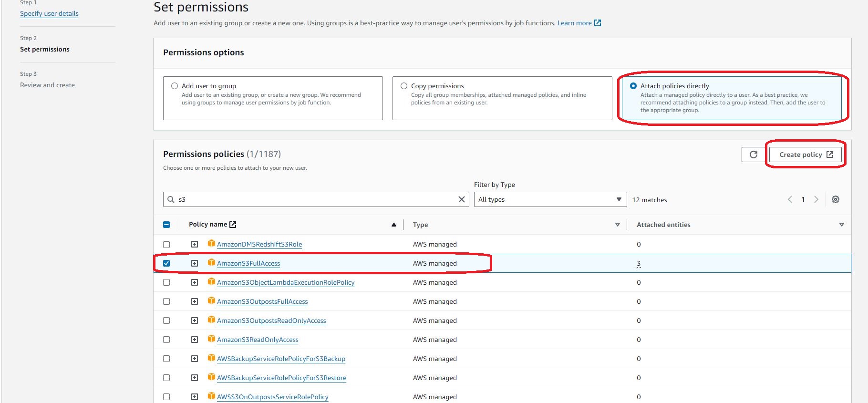This screenshot has width=868, height=403.
Task: Check the AWSBackupServiceRolePolicyForS3Restore checkbox
Action: (166, 378)
